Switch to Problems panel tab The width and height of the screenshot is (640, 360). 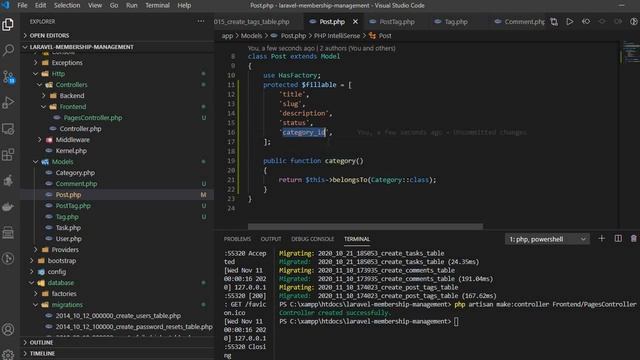tap(237, 239)
